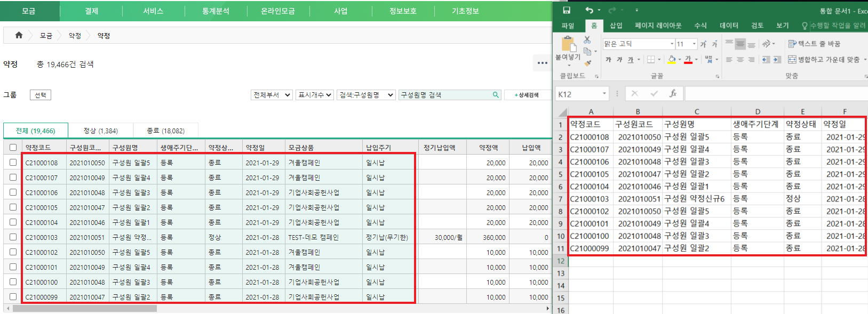Expand the 표시개수 display count dropdown

[315, 95]
